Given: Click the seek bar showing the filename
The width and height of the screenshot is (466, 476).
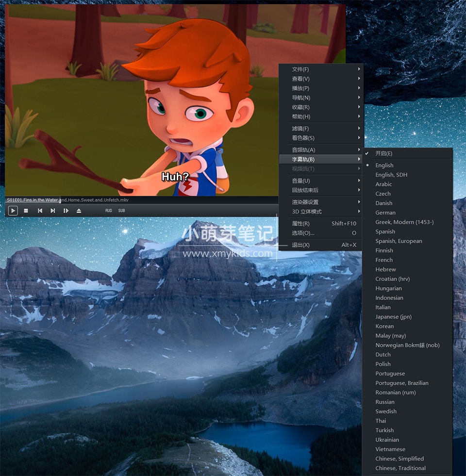Looking at the screenshot, I should [x=146, y=200].
